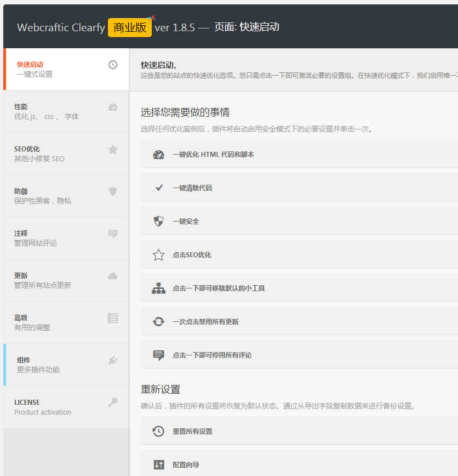Image resolution: width=458 pixels, height=476 pixels.
Task: Click the shield icon next to 防御
Action: pyautogui.click(x=113, y=191)
